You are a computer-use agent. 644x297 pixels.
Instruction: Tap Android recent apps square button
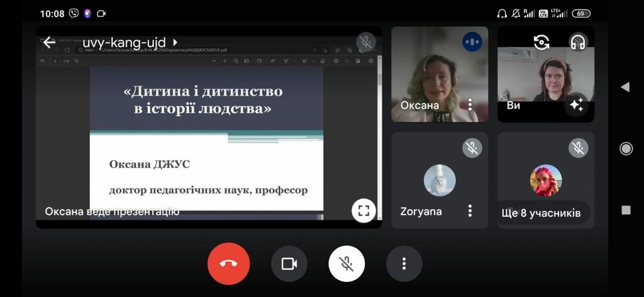(x=626, y=210)
